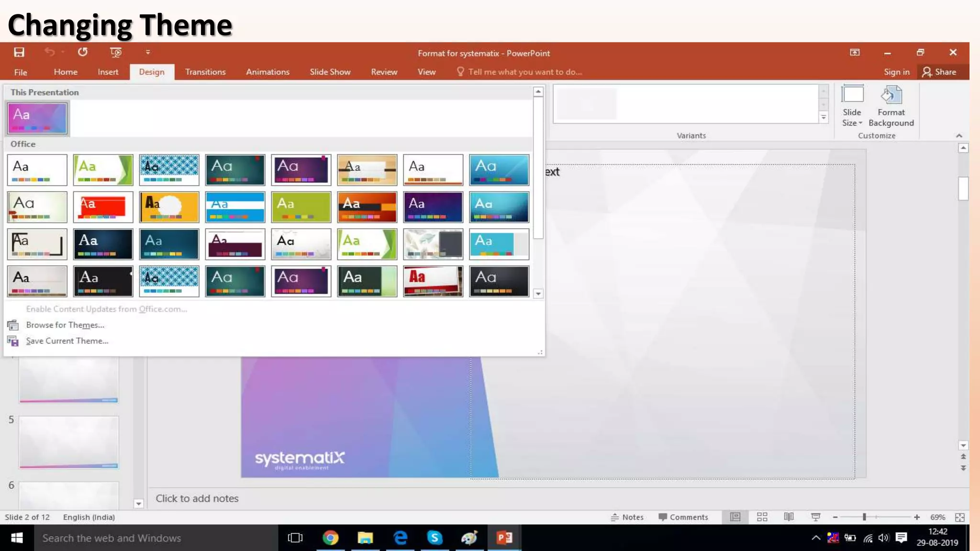Click the PowerPoint taskbar icon

[x=504, y=538]
